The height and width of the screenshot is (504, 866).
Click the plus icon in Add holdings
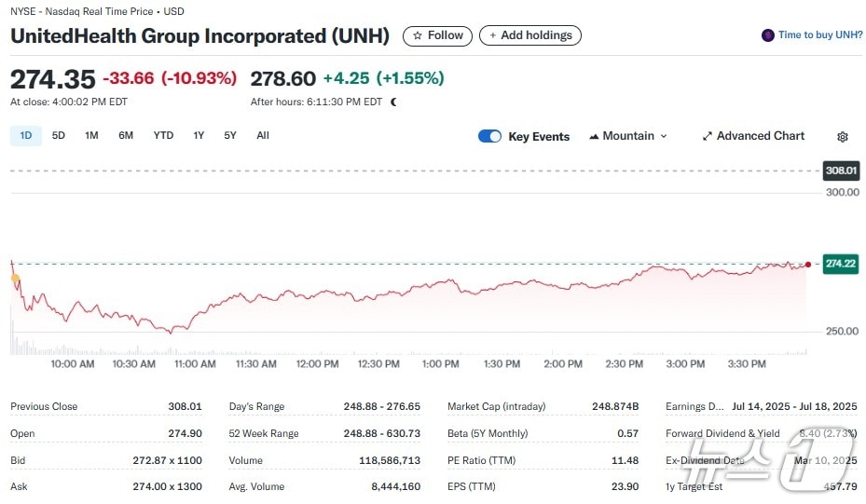tap(493, 35)
